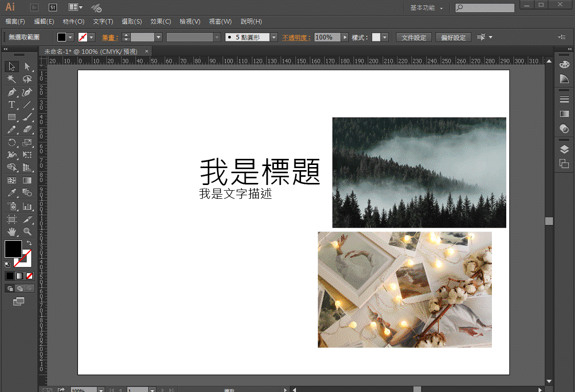This screenshot has width=575, height=392.
Task: Open the Color Guide panel
Action: pos(564,79)
